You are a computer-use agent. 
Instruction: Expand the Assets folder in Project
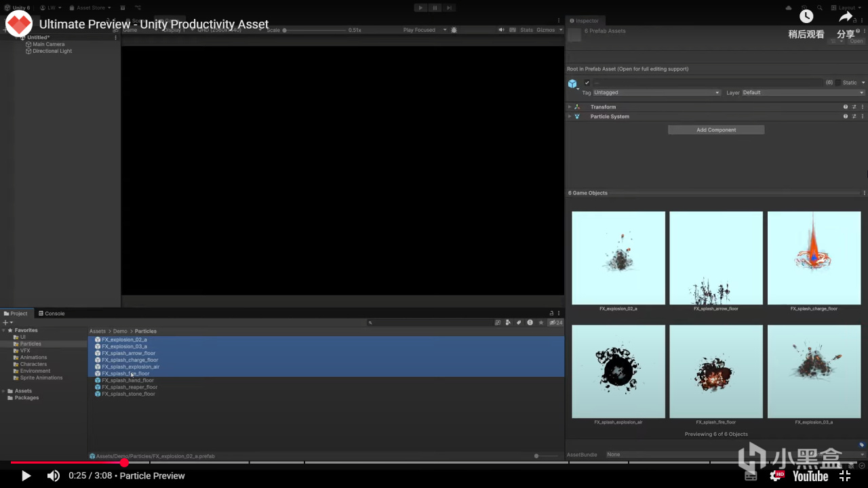click(3, 391)
